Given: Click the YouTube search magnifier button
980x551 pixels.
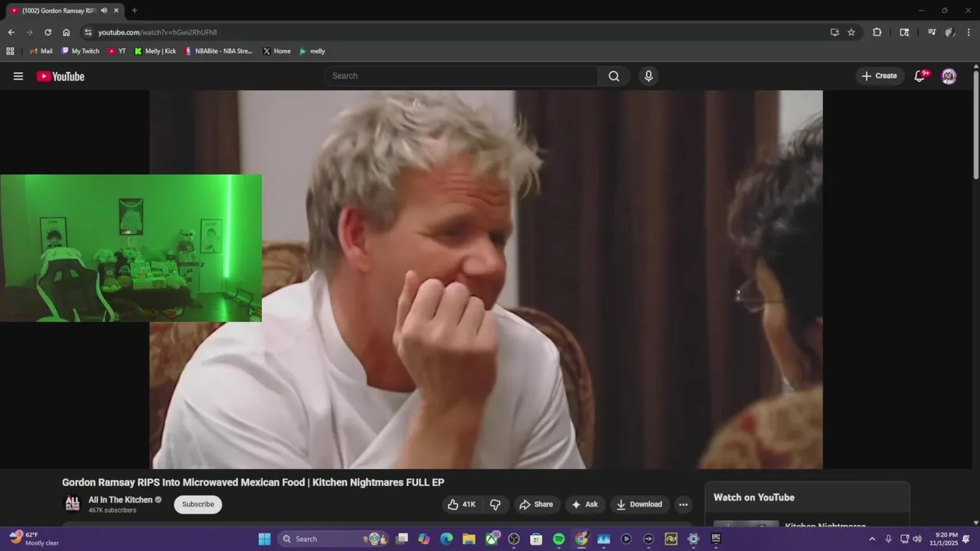Looking at the screenshot, I should click(x=614, y=76).
